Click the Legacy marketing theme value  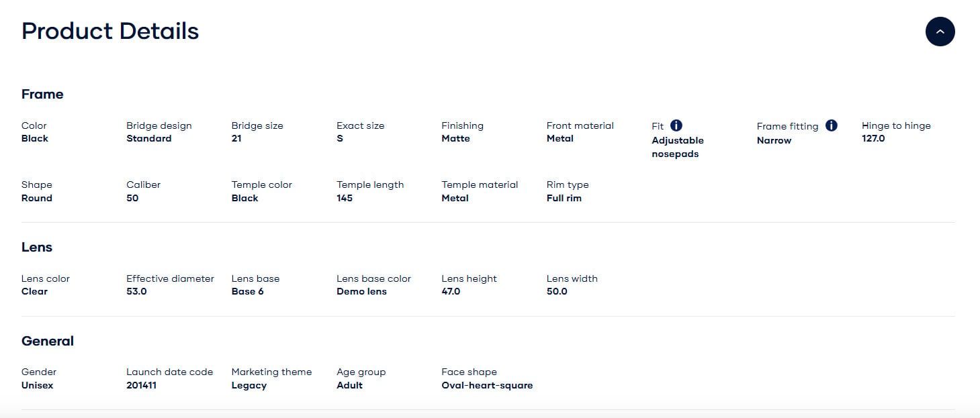pos(249,385)
